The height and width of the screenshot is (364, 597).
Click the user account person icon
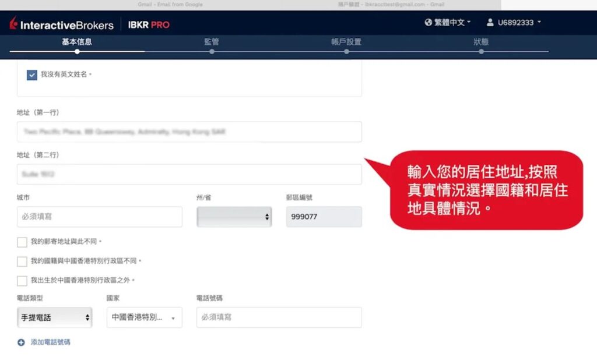(x=490, y=23)
